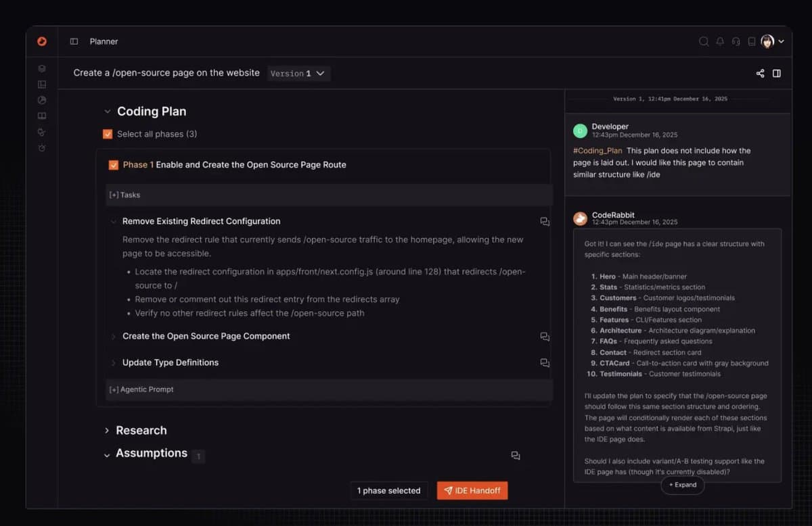Share the plan with the share icon
Screen dimensions: 812x526
point(759,73)
